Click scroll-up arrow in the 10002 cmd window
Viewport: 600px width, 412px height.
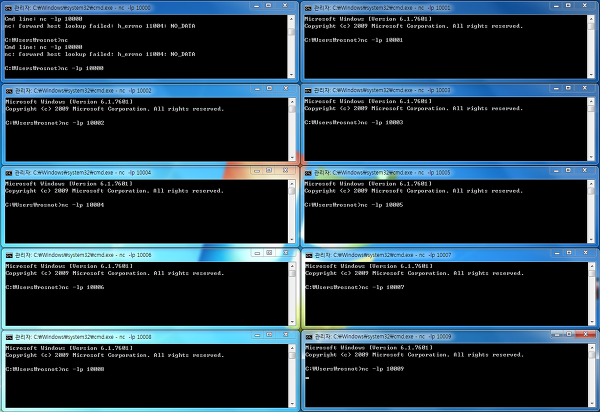[292, 101]
